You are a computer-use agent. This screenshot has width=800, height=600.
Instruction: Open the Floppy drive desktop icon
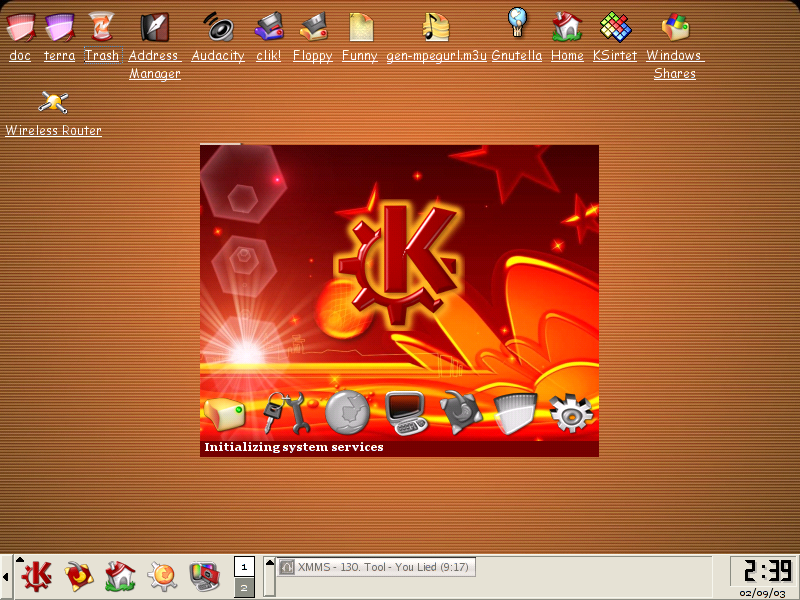click(313, 28)
